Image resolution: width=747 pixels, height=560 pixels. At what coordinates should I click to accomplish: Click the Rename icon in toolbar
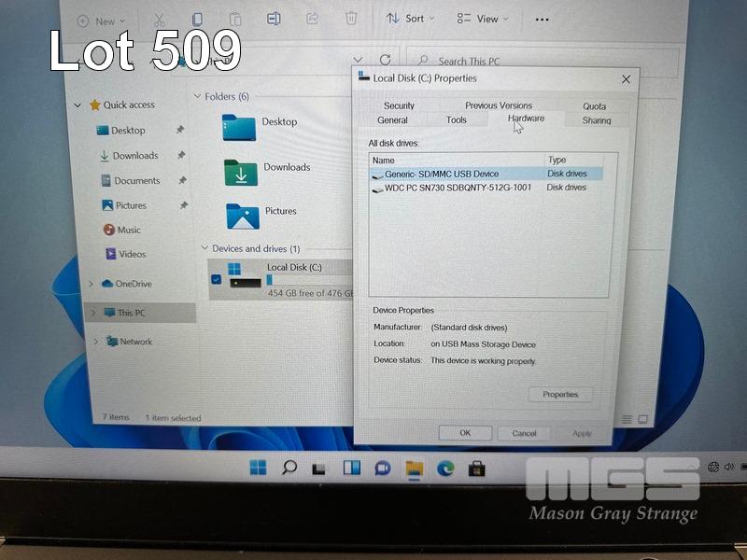(274, 19)
